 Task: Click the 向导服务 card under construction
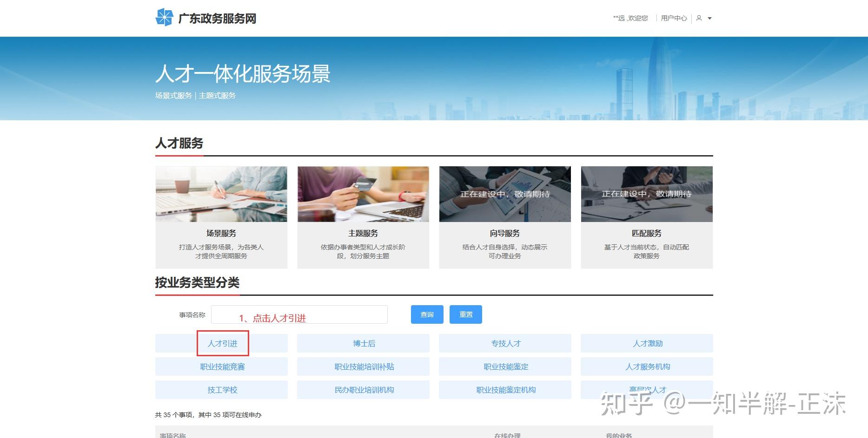tap(504, 194)
